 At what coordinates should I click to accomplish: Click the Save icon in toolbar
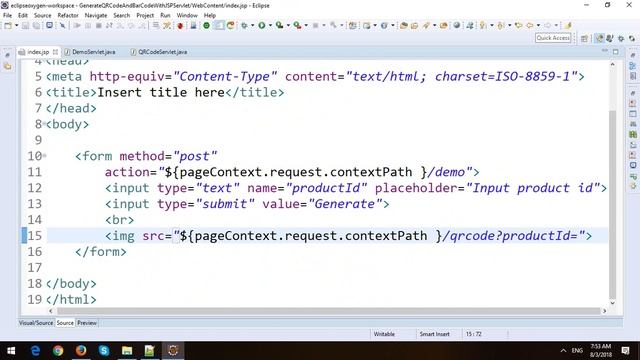25,26
